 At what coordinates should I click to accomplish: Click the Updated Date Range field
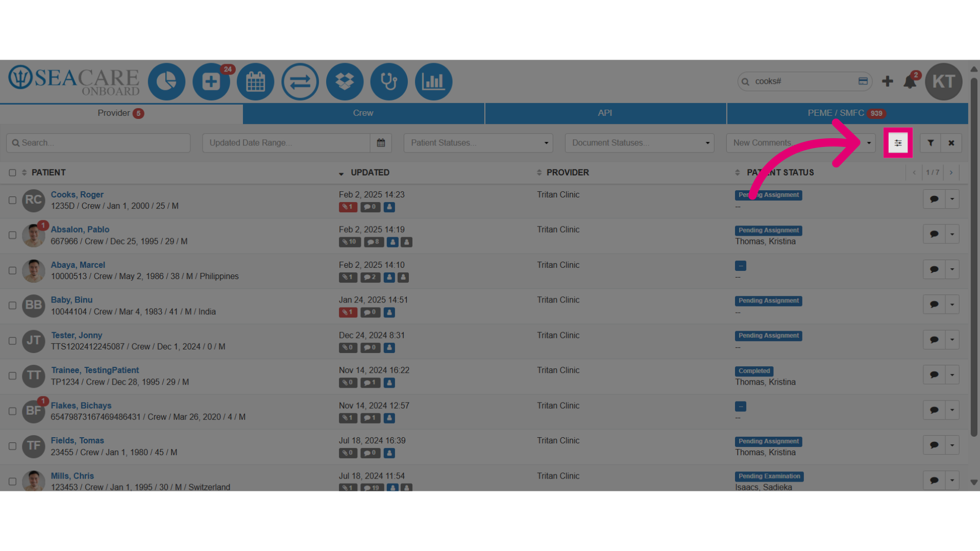286,143
